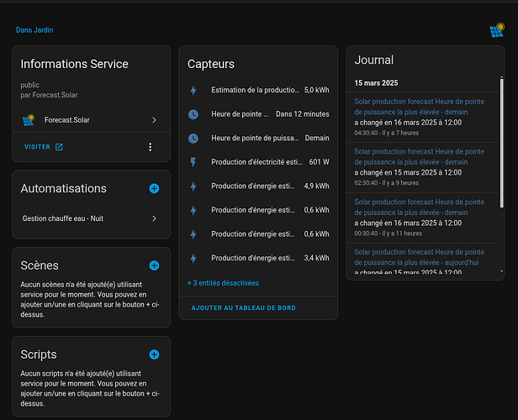Open the Dans Jardin area link
This screenshot has height=420, width=518.
click(34, 30)
